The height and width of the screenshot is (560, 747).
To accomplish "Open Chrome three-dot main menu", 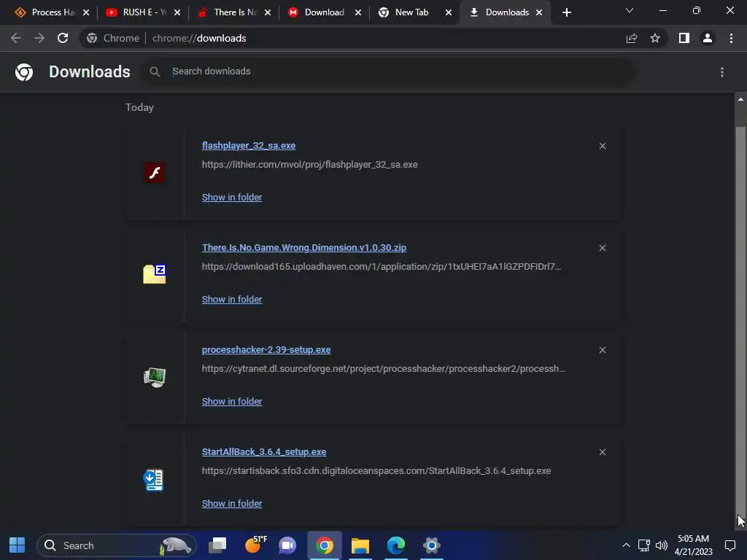I will (731, 38).
